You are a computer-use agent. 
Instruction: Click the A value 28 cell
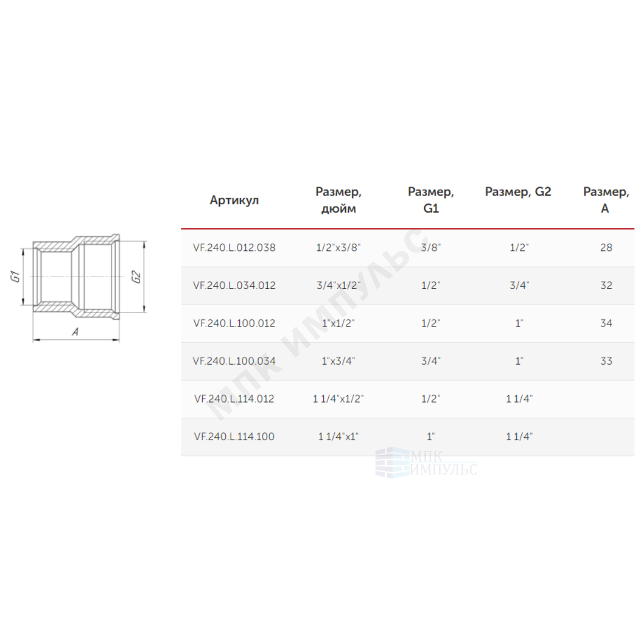tap(606, 248)
